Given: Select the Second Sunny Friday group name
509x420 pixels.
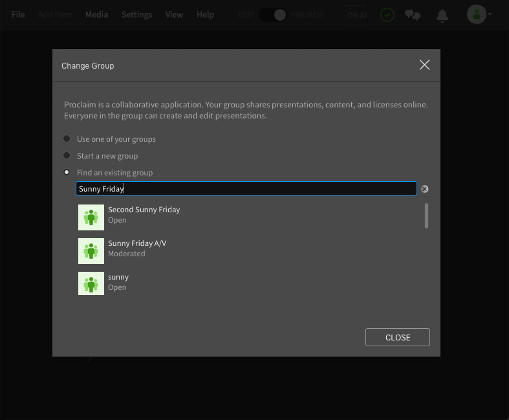Looking at the screenshot, I should [x=144, y=210].
